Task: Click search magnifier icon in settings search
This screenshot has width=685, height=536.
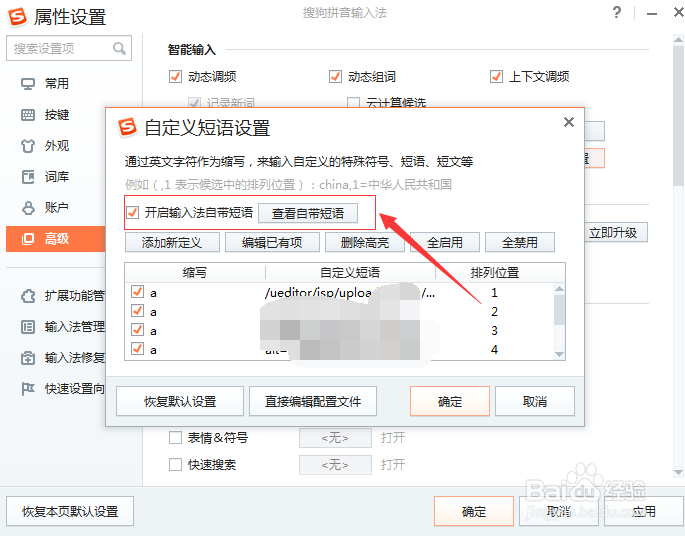Action: point(119,48)
